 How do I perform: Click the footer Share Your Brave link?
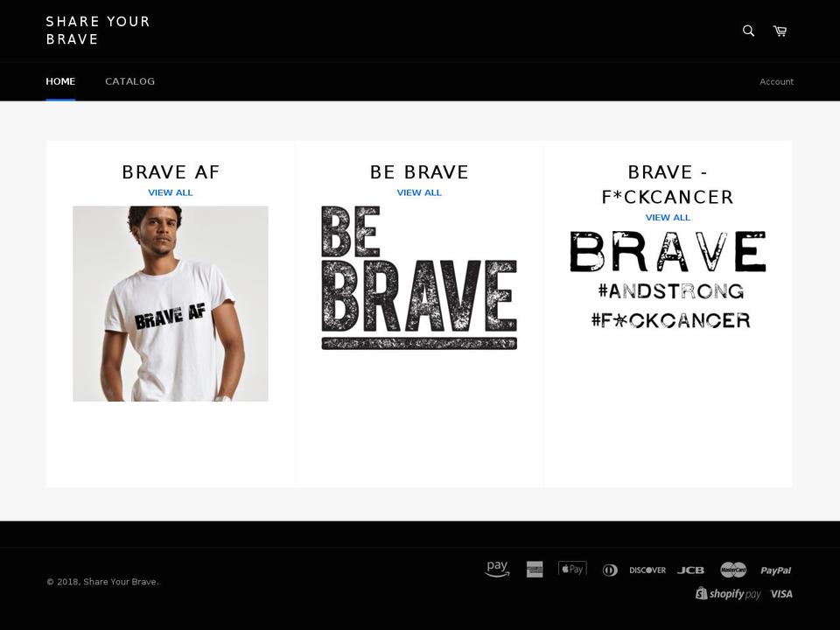point(120,582)
